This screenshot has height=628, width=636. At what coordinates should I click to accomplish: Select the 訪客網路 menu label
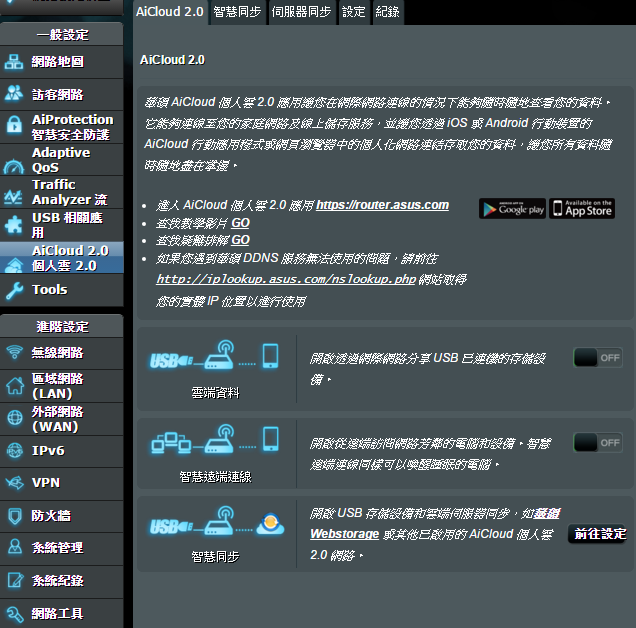(58, 95)
